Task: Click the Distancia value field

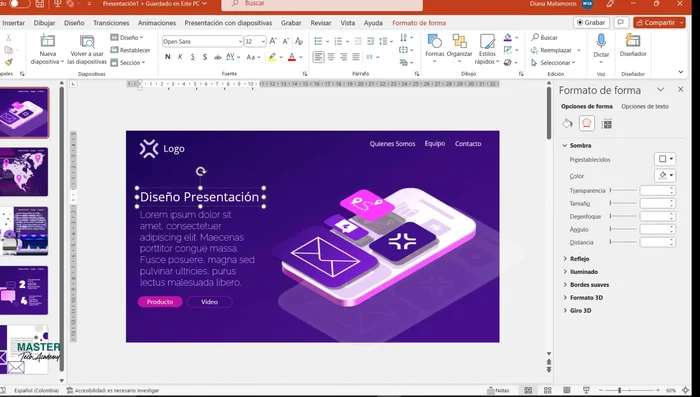Action: 658,242
